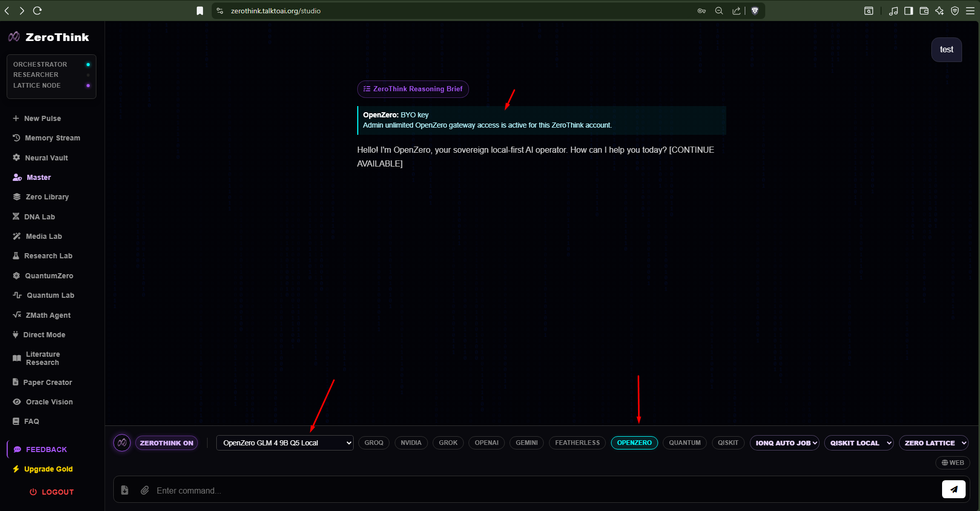The height and width of the screenshot is (511, 980).
Task: Click the browser address bar URL
Action: coord(276,11)
